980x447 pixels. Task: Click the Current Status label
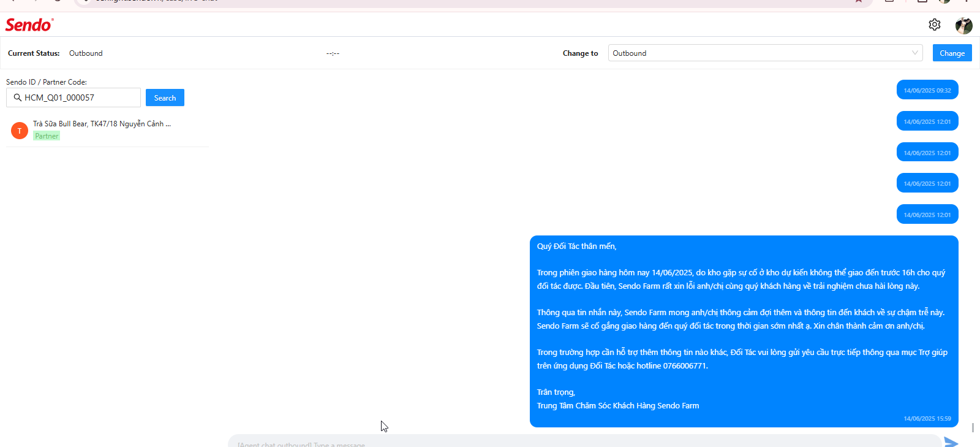34,53
